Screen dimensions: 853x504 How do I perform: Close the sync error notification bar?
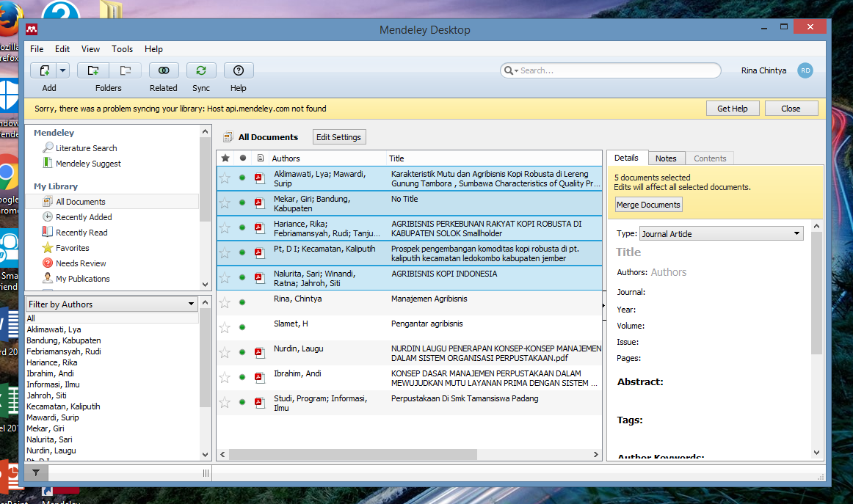coord(791,109)
